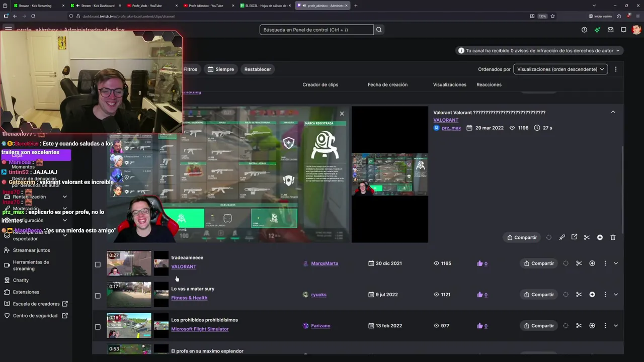Open the whispers chat bubble icon
Image resolution: width=644 pixels, height=362 pixels.
click(x=623, y=30)
